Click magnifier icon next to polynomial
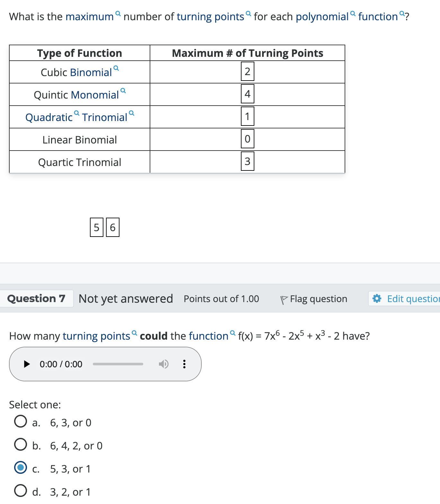 [353, 13]
